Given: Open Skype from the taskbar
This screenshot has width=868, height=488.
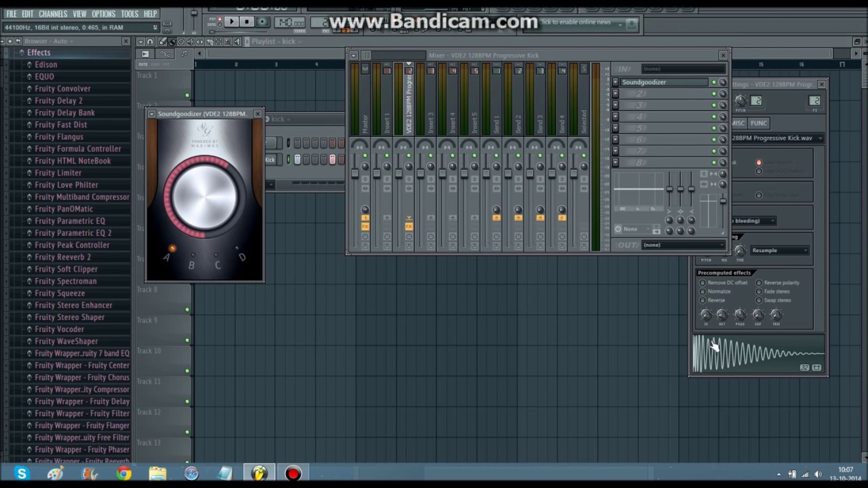Looking at the screenshot, I should 22,474.
